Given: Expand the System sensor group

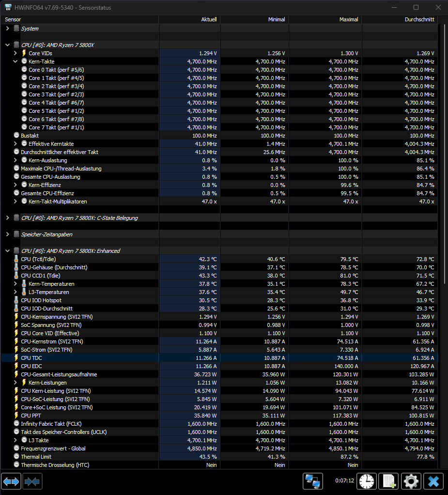Looking at the screenshot, I should (8, 29).
